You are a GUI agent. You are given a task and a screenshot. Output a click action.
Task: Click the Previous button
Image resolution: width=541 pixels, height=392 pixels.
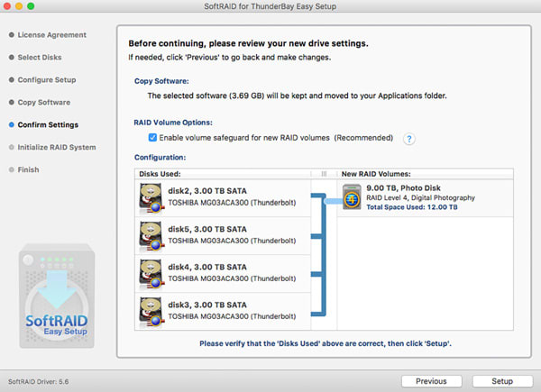[x=431, y=381]
